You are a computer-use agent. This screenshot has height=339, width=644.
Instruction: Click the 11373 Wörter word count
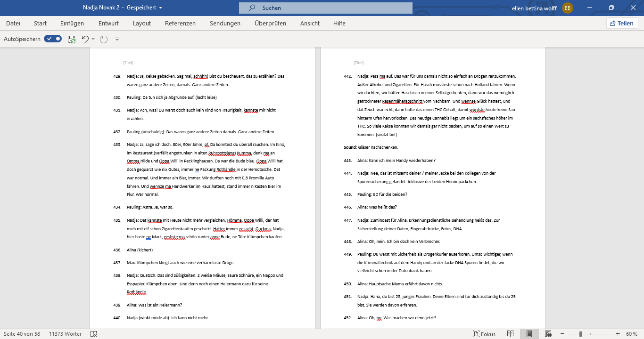(x=65, y=334)
